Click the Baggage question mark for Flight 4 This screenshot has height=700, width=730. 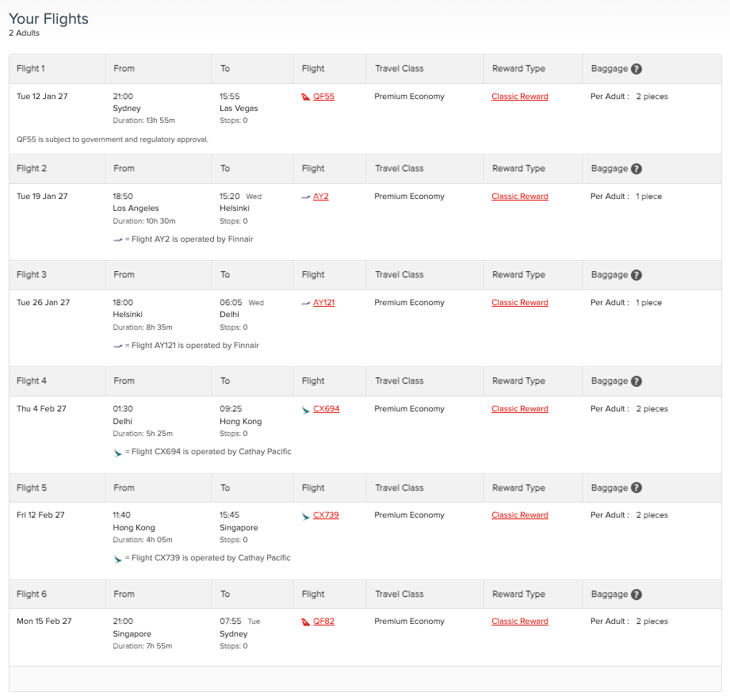point(638,381)
